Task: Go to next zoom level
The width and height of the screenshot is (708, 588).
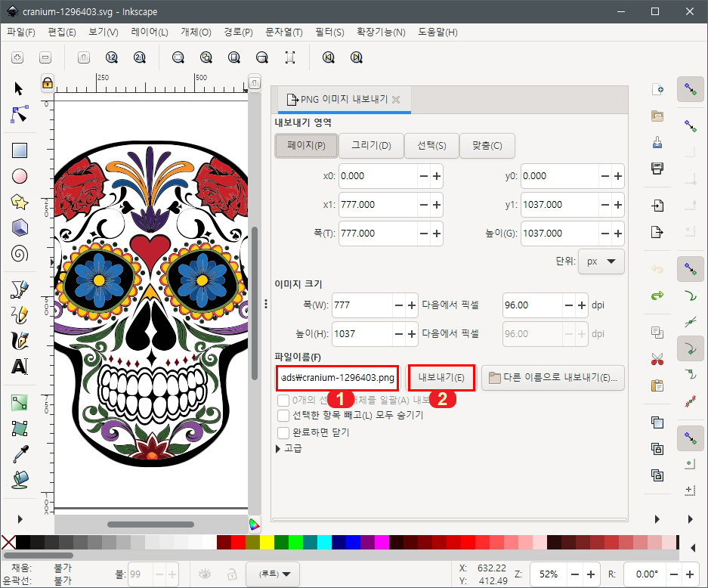Action: click(x=356, y=57)
